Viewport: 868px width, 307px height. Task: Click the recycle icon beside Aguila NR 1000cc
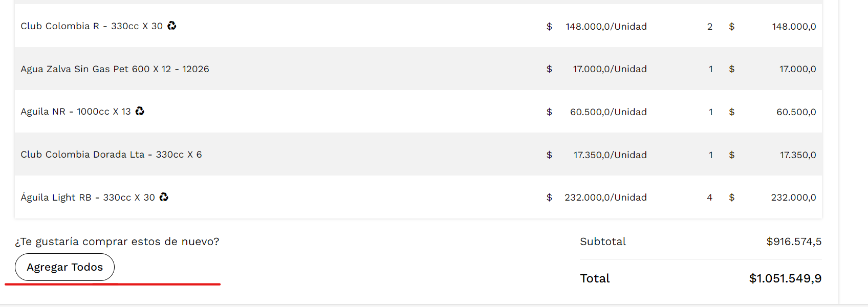click(x=140, y=111)
